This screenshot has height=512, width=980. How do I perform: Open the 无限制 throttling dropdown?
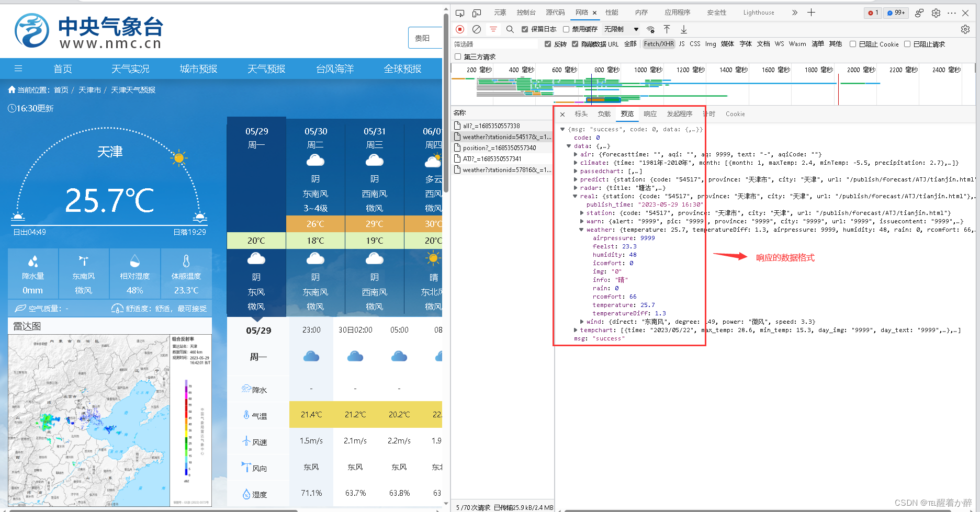click(x=622, y=29)
